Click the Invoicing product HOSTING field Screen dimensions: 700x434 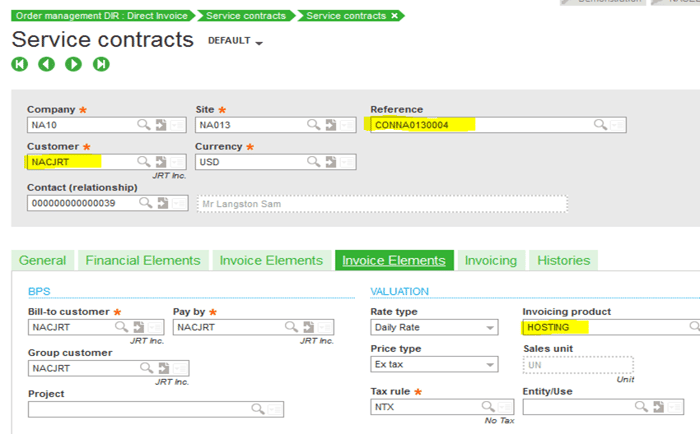point(600,327)
